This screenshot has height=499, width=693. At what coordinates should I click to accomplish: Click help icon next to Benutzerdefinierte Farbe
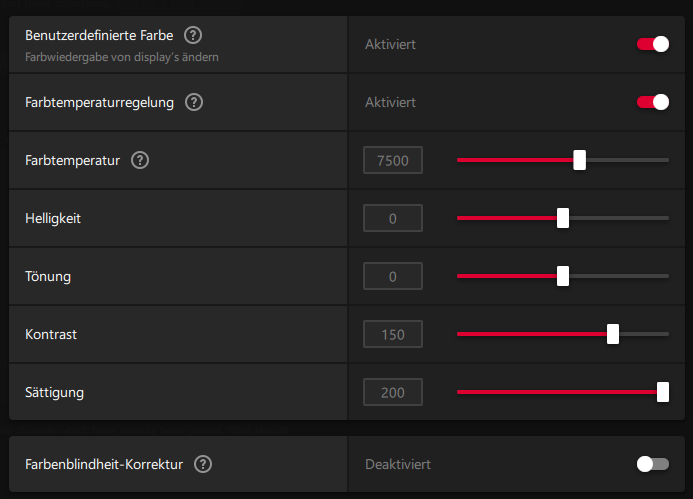[193, 36]
